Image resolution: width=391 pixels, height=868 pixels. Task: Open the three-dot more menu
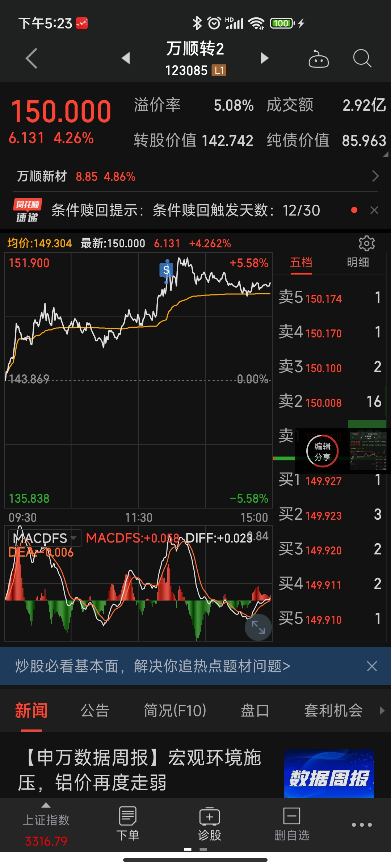(362, 825)
